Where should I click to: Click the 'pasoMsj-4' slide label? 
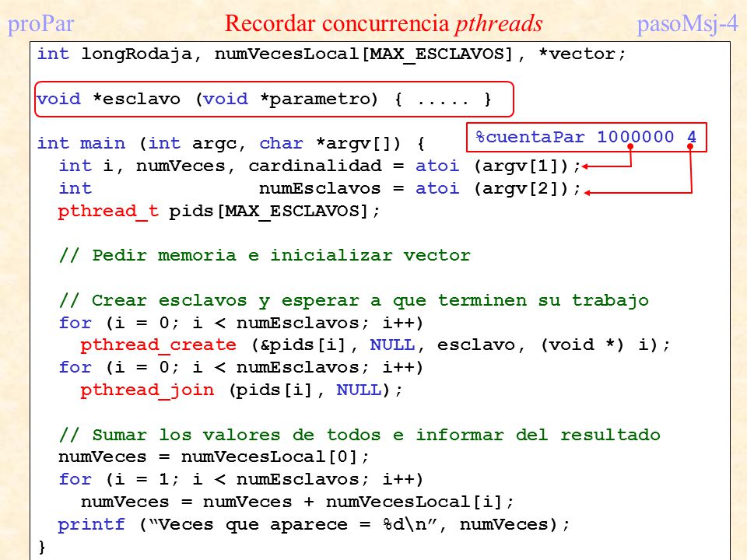coord(687,24)
